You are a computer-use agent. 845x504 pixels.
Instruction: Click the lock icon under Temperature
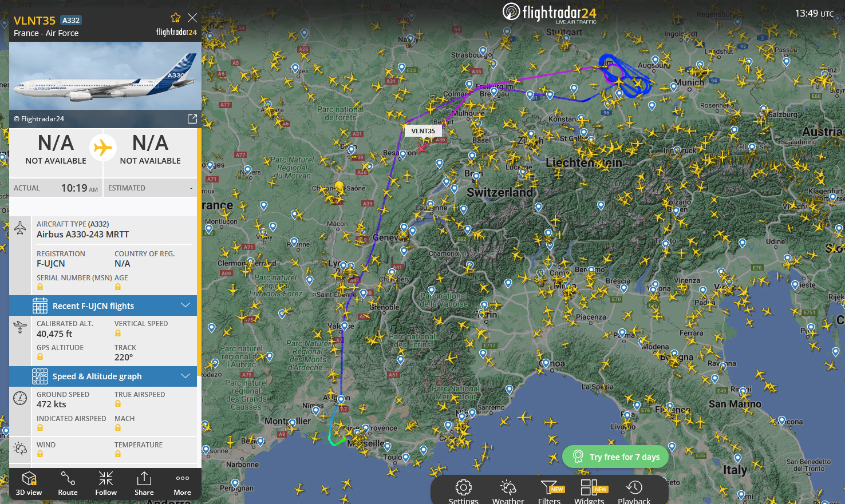coord(118,454)
